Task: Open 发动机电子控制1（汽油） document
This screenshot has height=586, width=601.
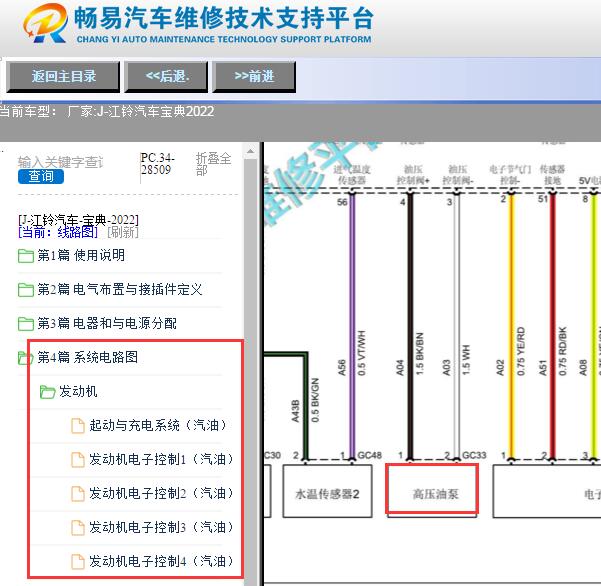Action: pyautogui.click(x=161, y=459)
